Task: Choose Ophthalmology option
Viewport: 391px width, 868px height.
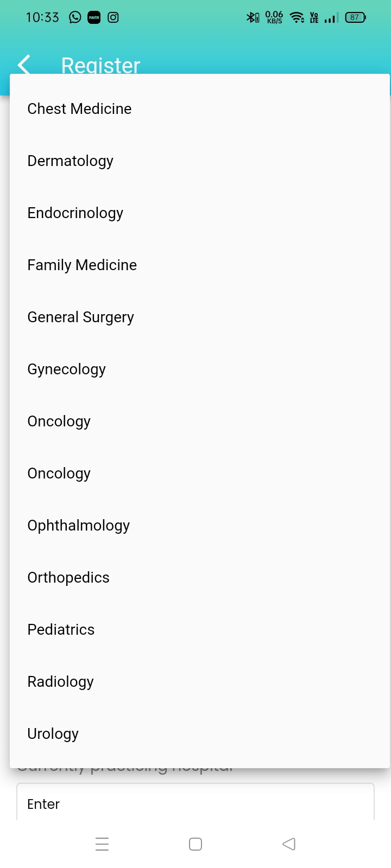Action: (x=79, y=525)
